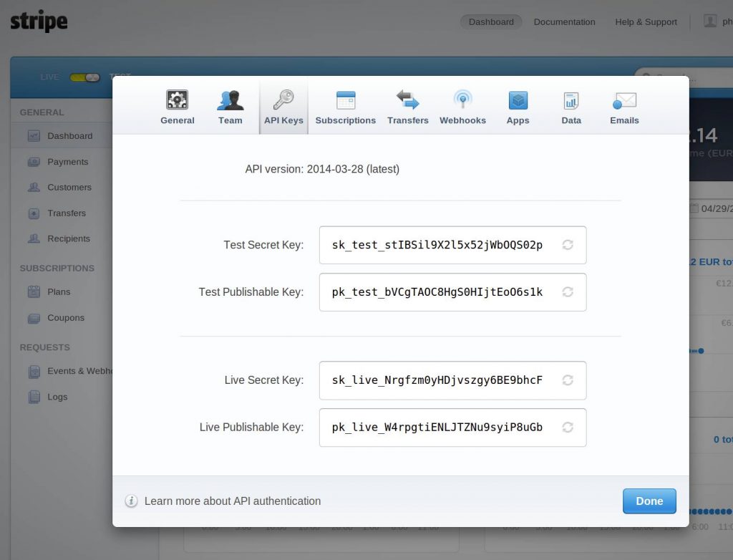Click the Stripe logo
This screenshot has width=733, height=560.
[x=39, y=21]
